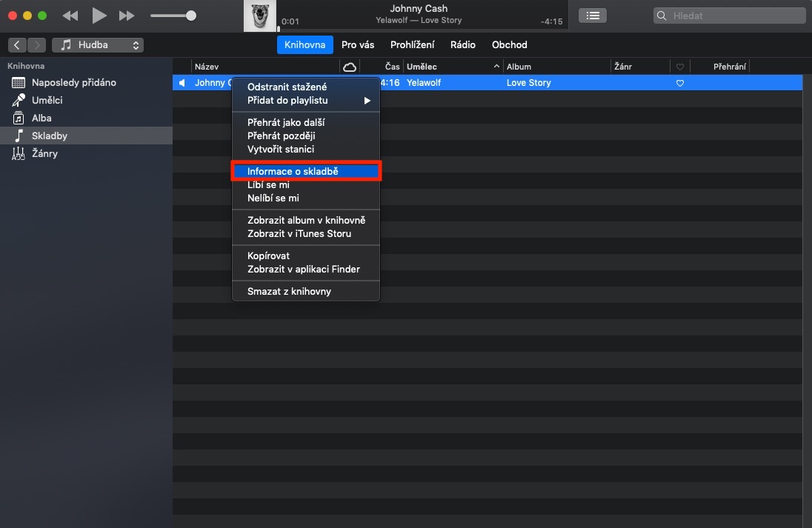812x528 pixels.
Task: Open the Hudba media type dropdown
Action: [98, 45]
